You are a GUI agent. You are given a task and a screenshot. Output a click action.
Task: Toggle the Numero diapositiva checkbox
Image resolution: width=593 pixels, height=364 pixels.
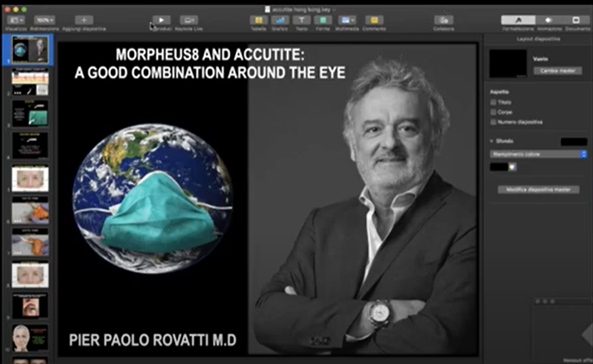pyautogui.click(x=493, y=122)
